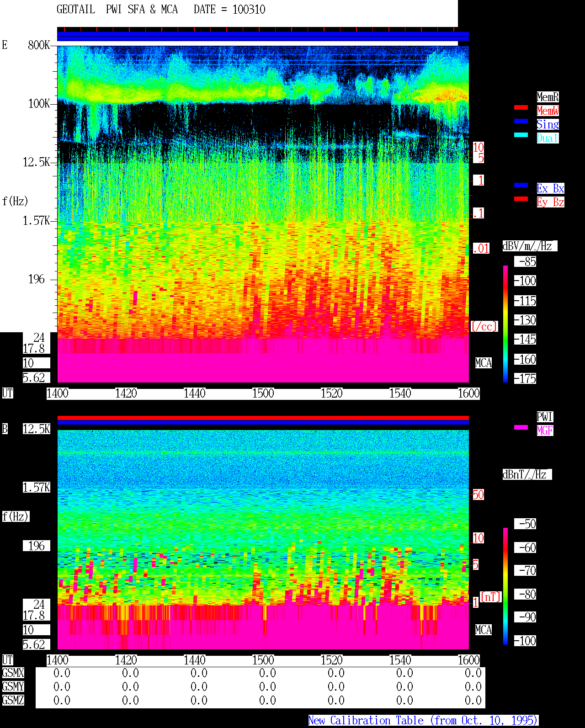
Task: Click the blue mode bar above upper spectrogram
Action: [263, 36]
